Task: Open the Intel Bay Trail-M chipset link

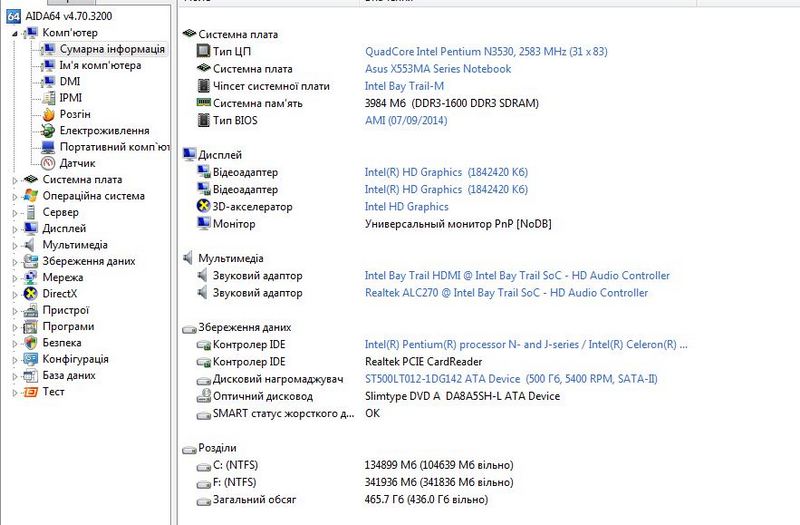Action: (x=404, y=86)
